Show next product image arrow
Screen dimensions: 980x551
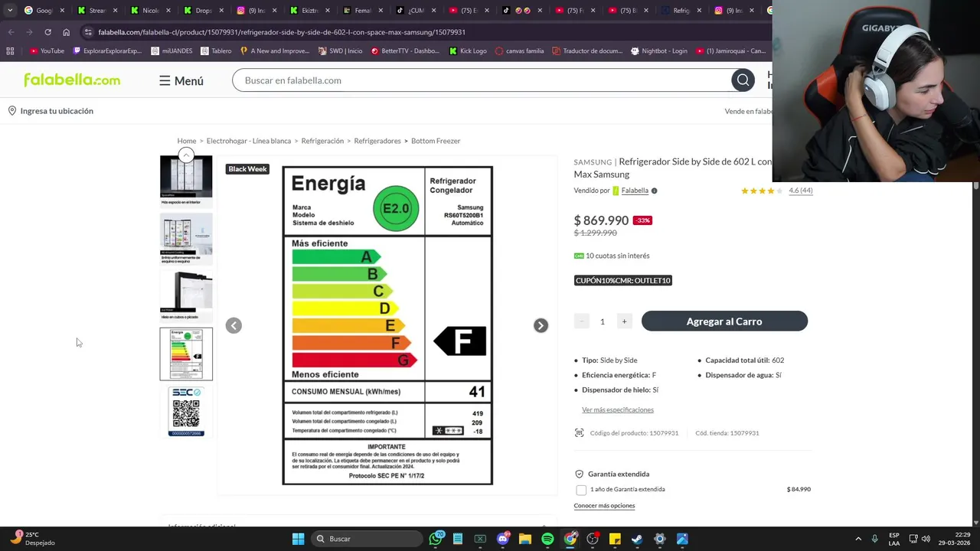541,325
